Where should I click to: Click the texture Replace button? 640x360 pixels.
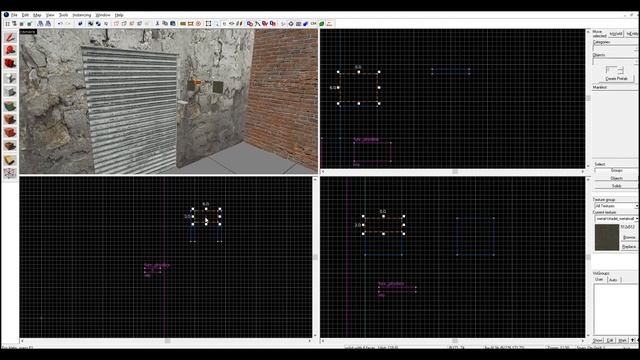point(629,247)
